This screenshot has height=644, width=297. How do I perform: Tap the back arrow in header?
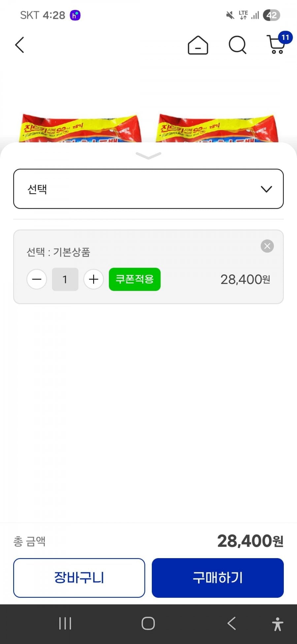point(20,45)
